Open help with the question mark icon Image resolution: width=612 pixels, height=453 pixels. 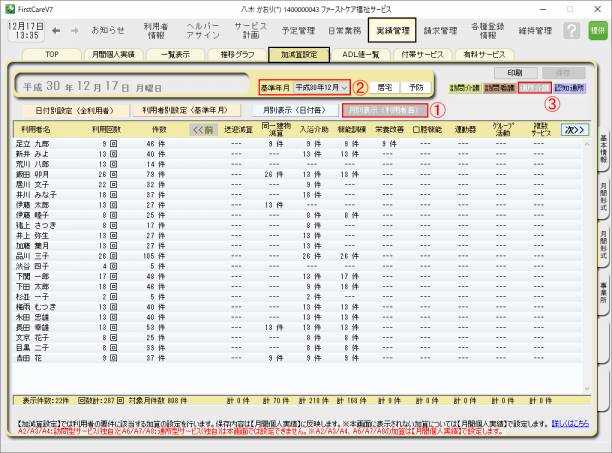[571, 31]
